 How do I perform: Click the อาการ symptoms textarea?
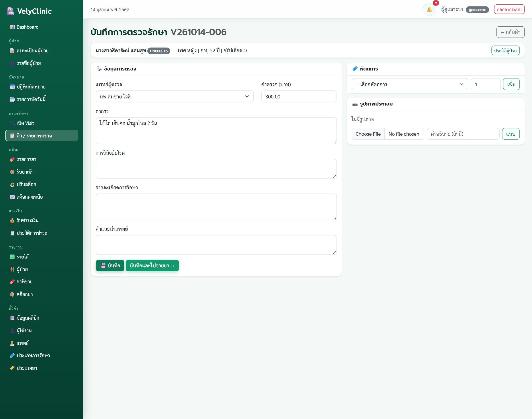(x=216, y=131)
